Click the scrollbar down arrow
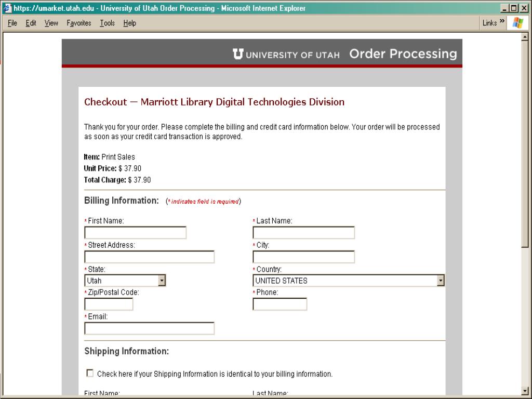532x399 pixels. 525,391
